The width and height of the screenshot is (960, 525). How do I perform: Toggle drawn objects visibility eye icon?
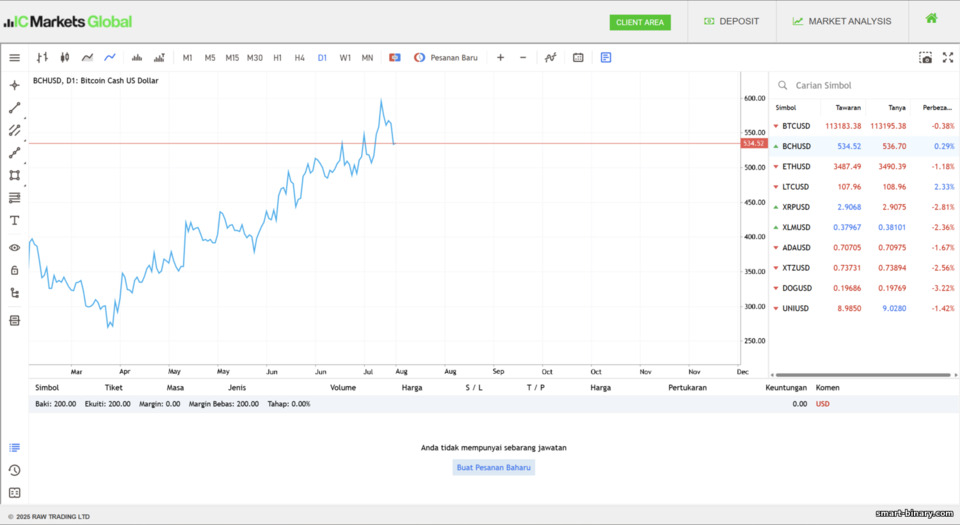tap(15, 248)
